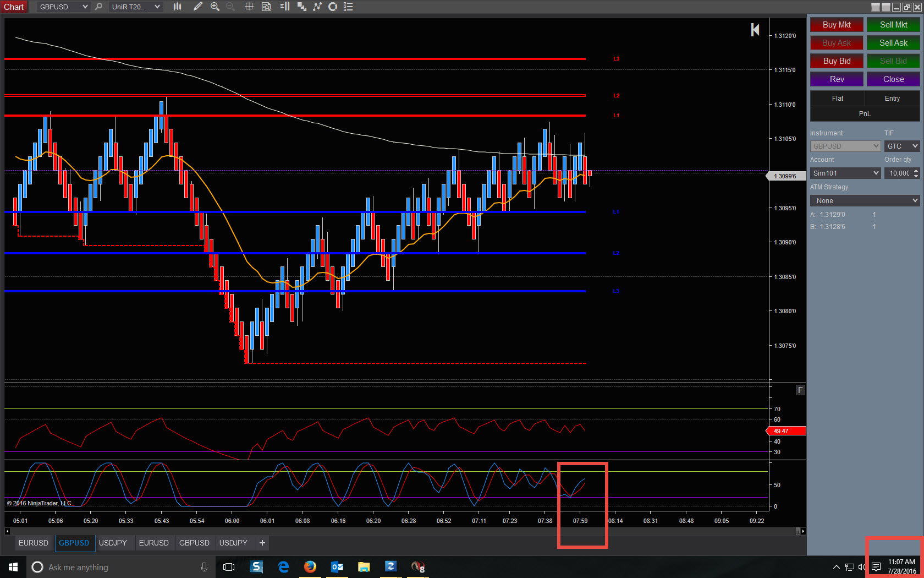Open the bar type candlestick icon

click(177, 7)
